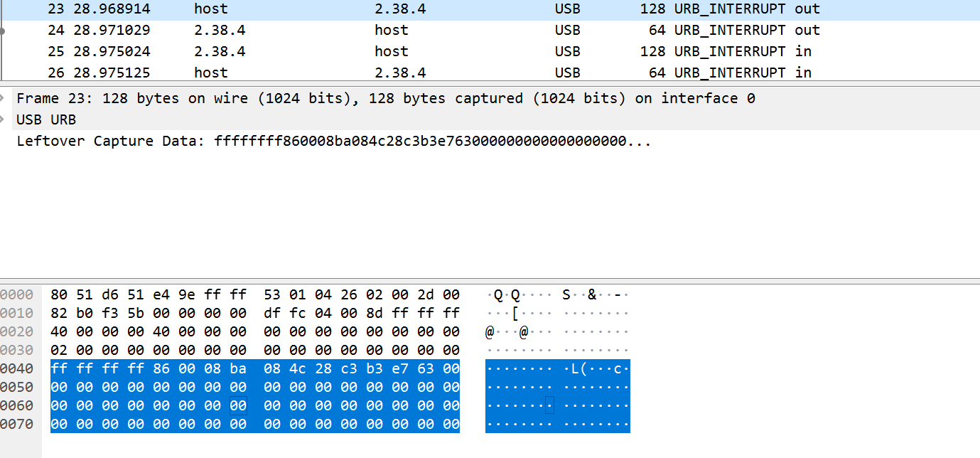980x458 pixels.
Task: Click hex offset 0000 row label
Action: coord(16,295)
